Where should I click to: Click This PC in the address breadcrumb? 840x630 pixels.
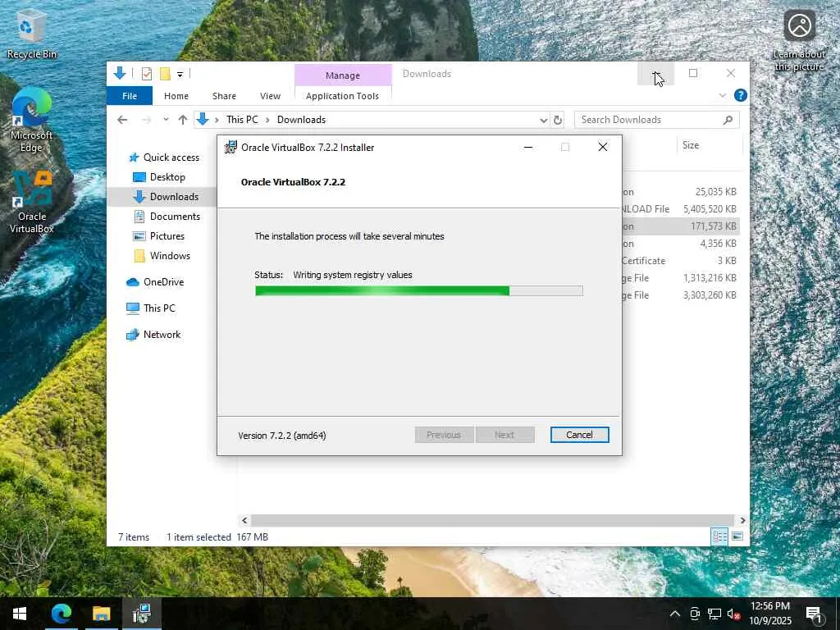242,120
